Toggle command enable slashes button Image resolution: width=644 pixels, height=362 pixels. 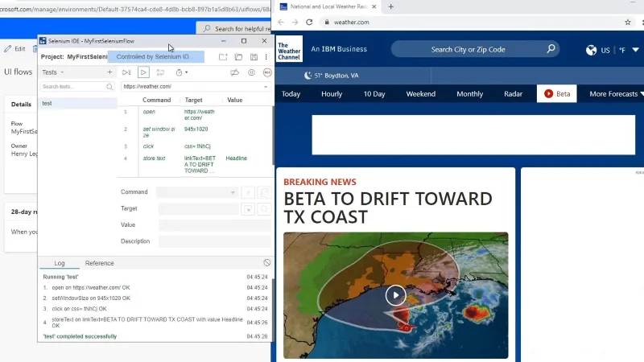[x=249, y=192]
